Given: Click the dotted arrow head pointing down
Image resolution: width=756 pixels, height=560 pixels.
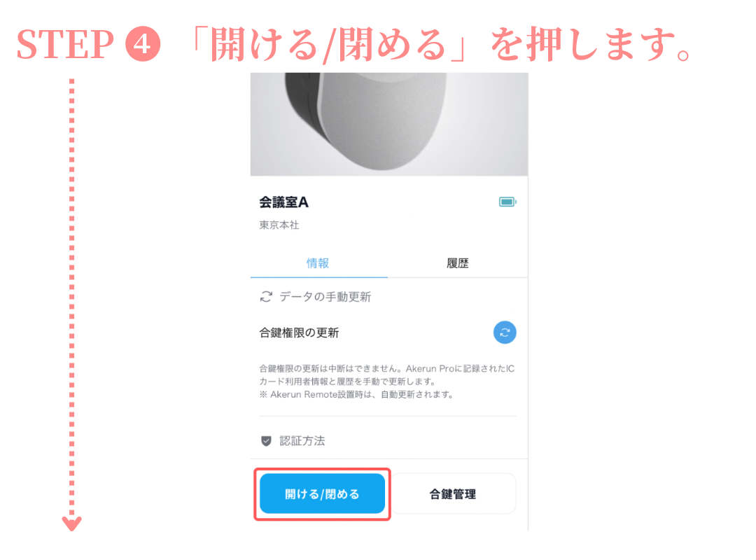Looking at the screenshot, I should tap(72, 524).
